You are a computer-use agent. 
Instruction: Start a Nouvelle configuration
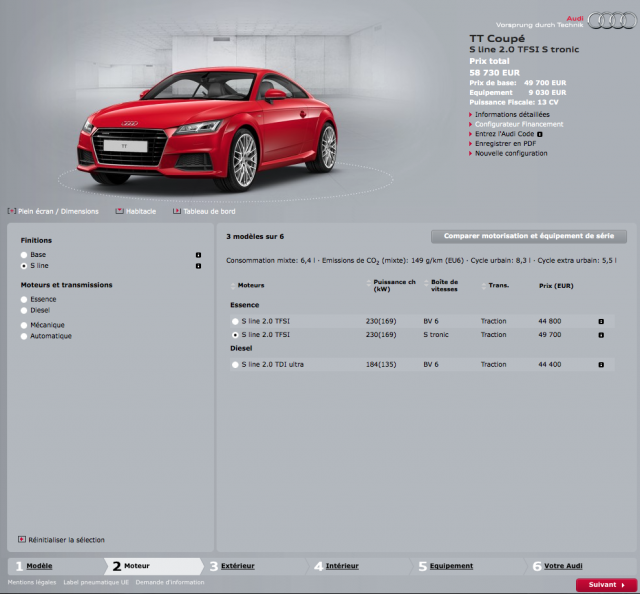click(x=511, y=154)
